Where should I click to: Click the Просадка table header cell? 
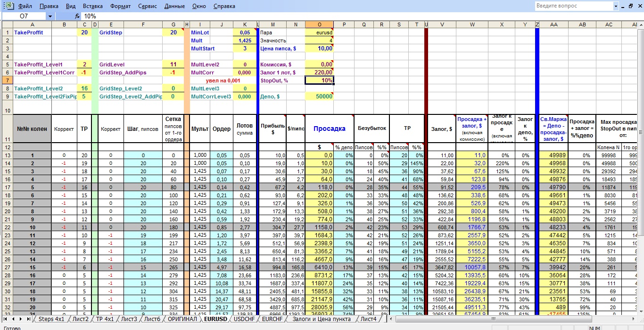330,129
